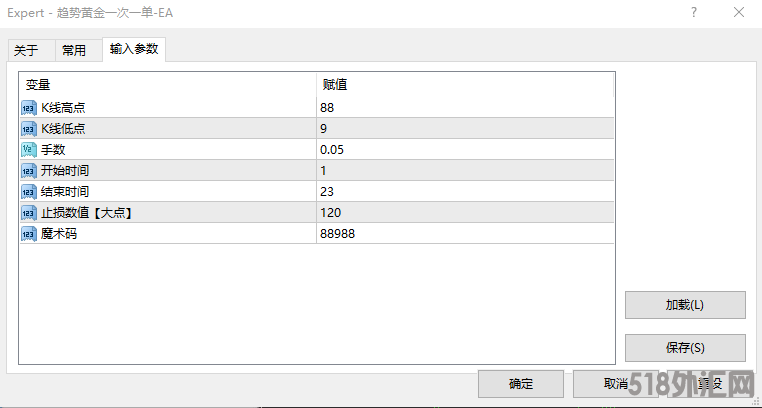Select the 魔术码 value 88988
This screenshot has width=762, height=408.
pos(465,234)
